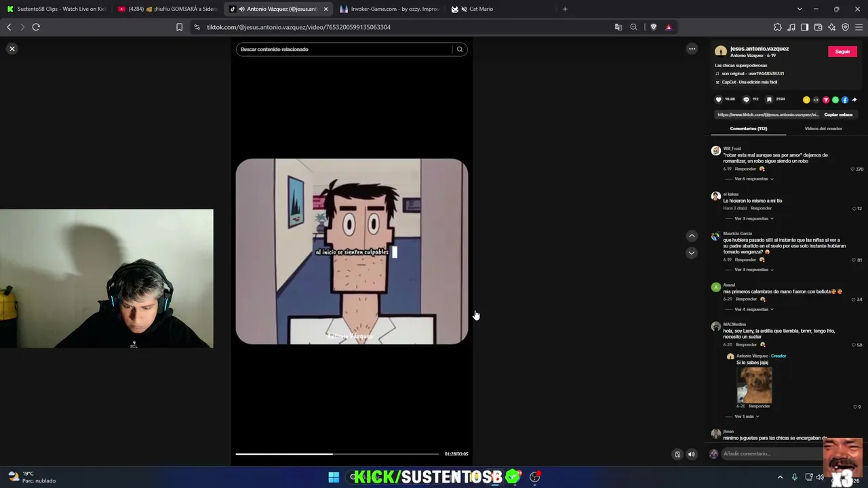Mute the TikTok video sound
The height and width of the screenshot is (488, 868).
click(692, 454)
